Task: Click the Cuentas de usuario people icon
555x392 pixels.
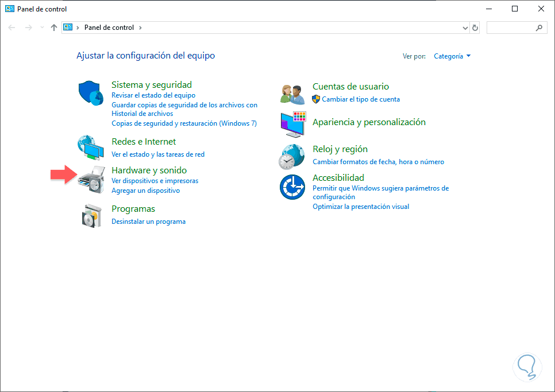Action: pyautogui.click(x=292, y=92)
